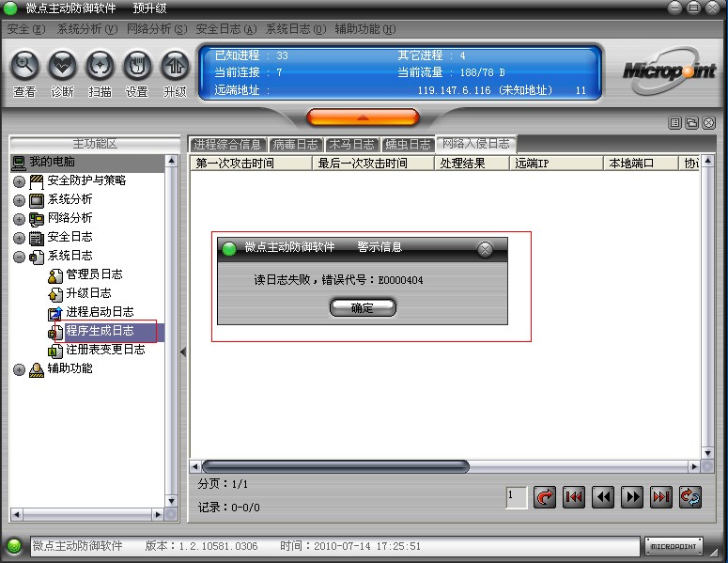The width and height of the screenshot is (728, 563).
Task: Sort by 最后一次攻击时间 column header
Action: pos(373,164)
